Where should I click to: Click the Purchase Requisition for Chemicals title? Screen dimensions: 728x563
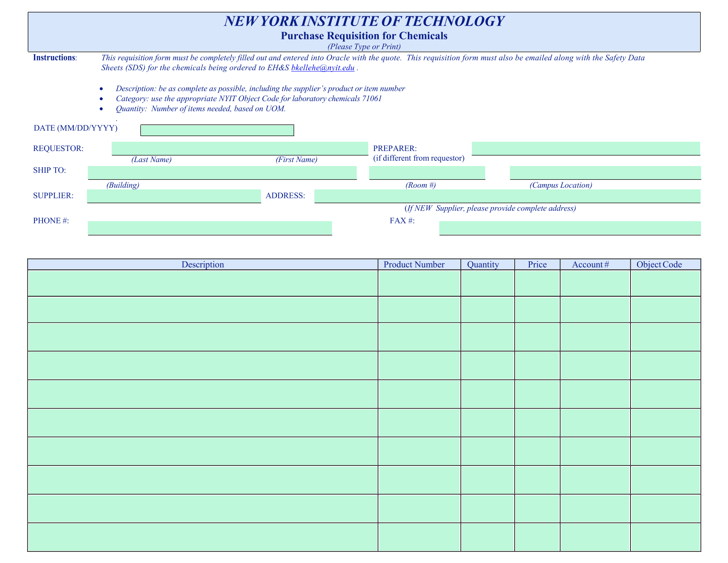point(364,36)
